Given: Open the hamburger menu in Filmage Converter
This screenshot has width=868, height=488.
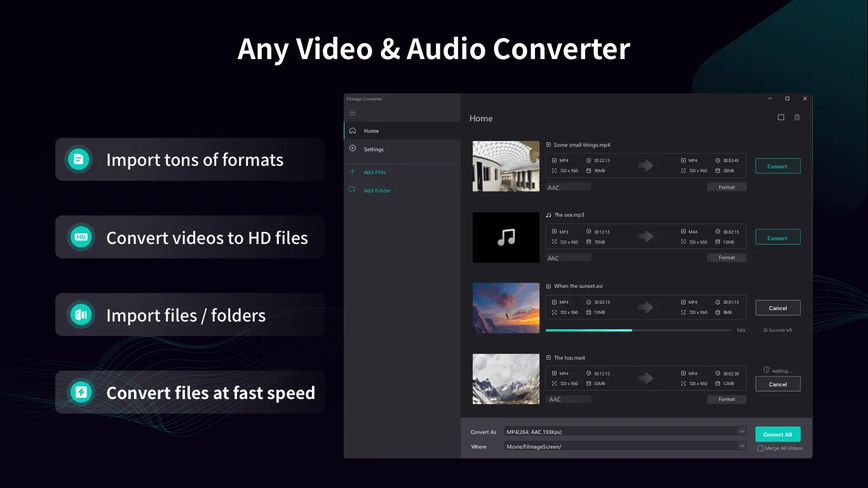Looking at the screenshot, I should 353,113.
